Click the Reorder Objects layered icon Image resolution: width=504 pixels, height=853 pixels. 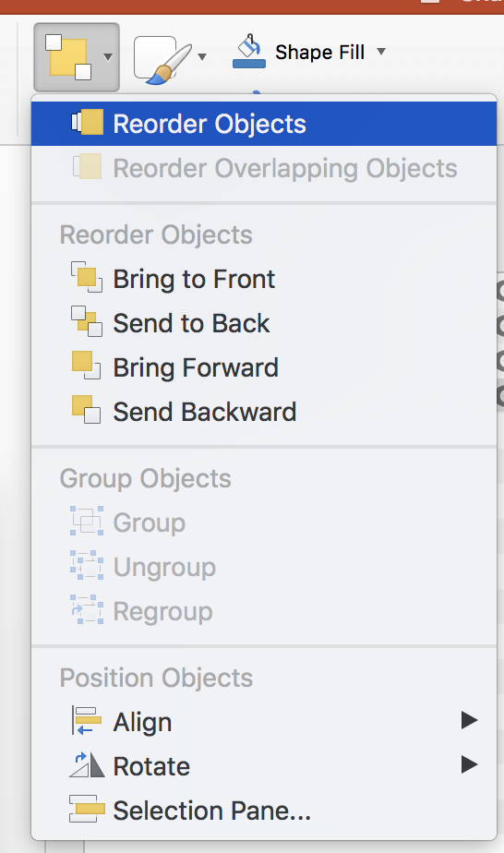[x=87, y=123]
